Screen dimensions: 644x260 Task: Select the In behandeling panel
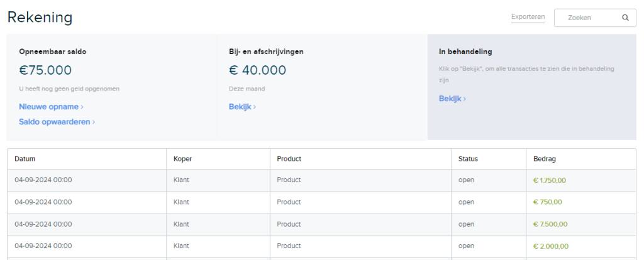coord(531,87)
